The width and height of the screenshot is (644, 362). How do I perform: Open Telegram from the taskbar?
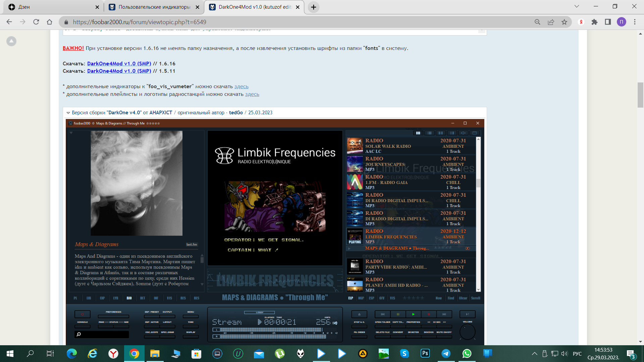pyautogui.click(x=446, y=353)
